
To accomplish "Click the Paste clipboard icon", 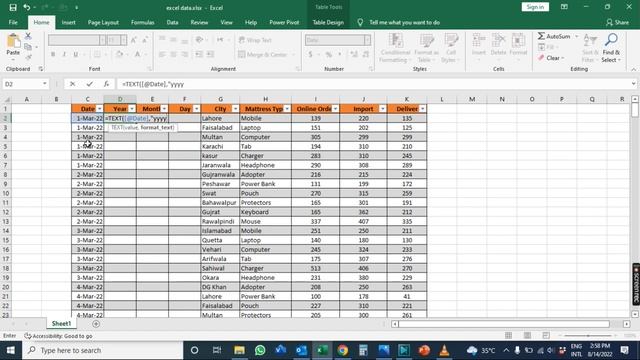I will [x=13, y=41].
